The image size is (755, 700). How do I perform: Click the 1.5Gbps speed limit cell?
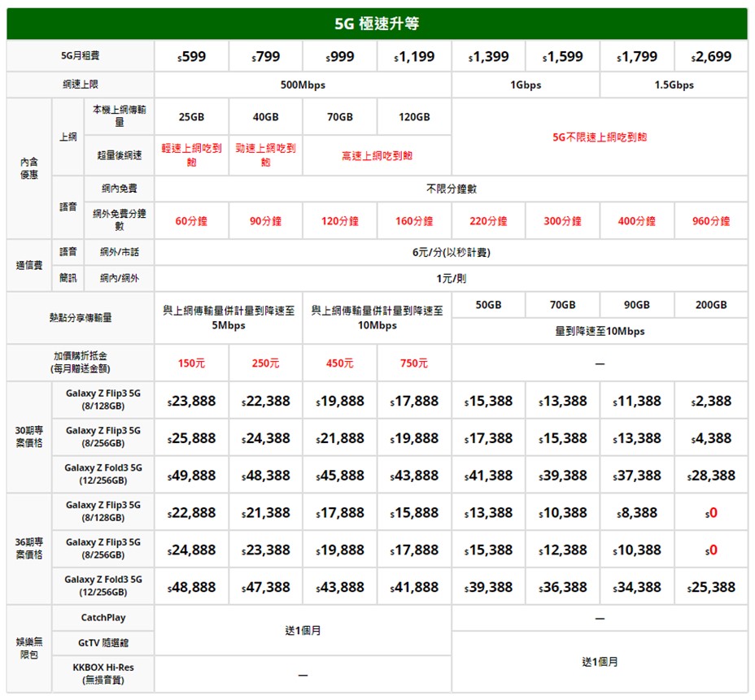pyautogui.click(x=674, y=85)
